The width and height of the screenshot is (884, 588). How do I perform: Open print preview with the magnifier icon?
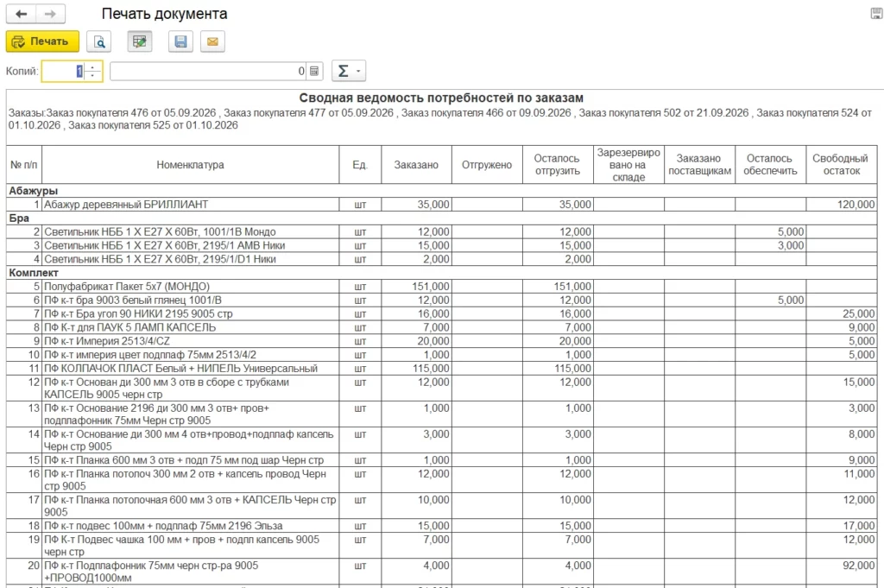coord(99,41)
